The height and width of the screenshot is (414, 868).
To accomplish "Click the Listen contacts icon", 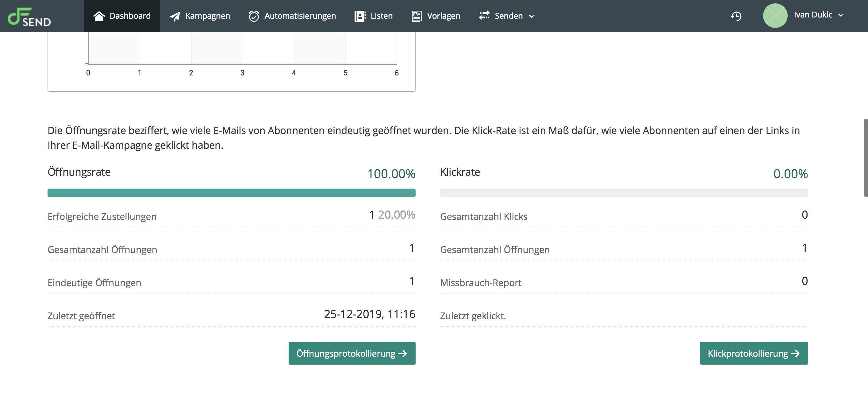I will point(360,16).
